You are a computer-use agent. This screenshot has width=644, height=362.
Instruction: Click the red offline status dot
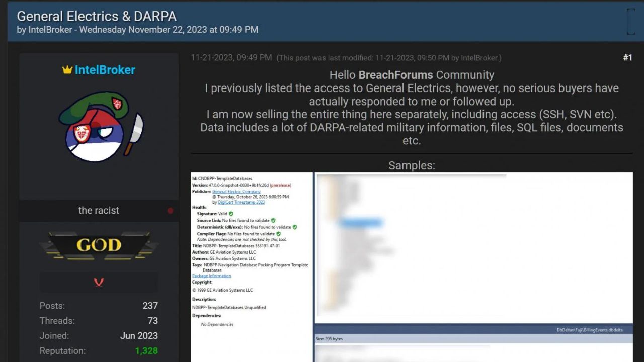coord(171,211)
